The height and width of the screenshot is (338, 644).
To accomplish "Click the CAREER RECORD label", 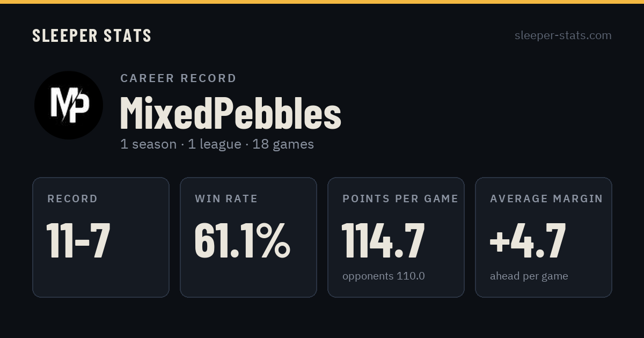I will [178, 78].
